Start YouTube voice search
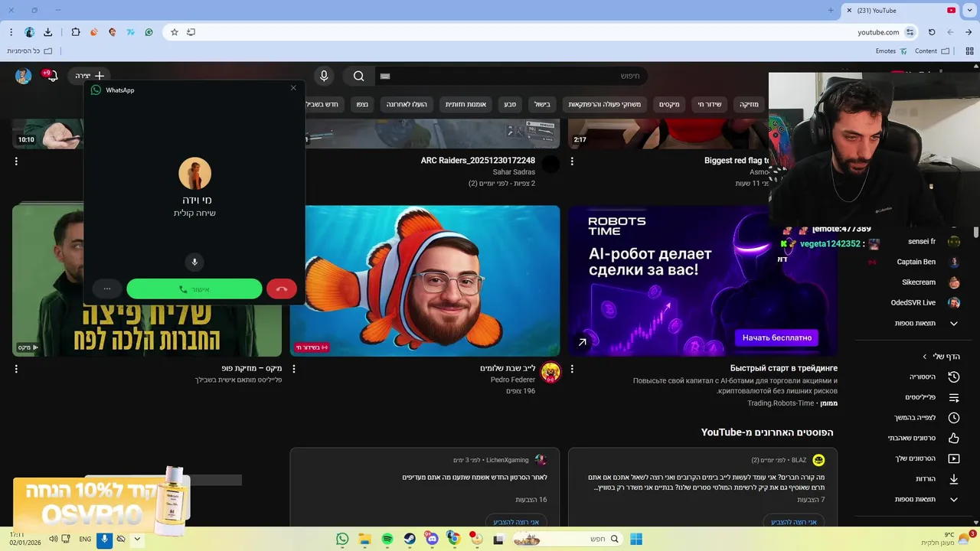 [x=324, y=76]
